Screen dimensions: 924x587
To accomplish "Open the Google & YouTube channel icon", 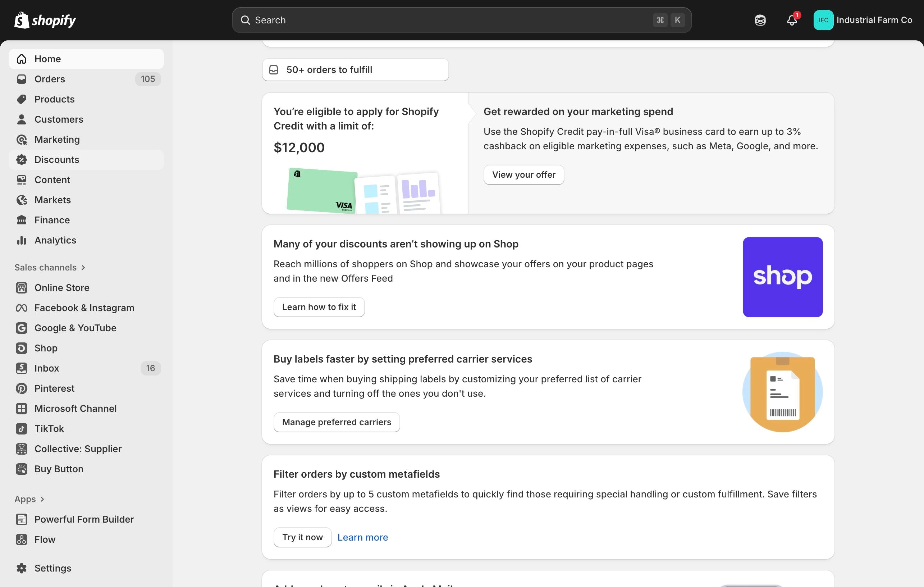I will [22, 328].
